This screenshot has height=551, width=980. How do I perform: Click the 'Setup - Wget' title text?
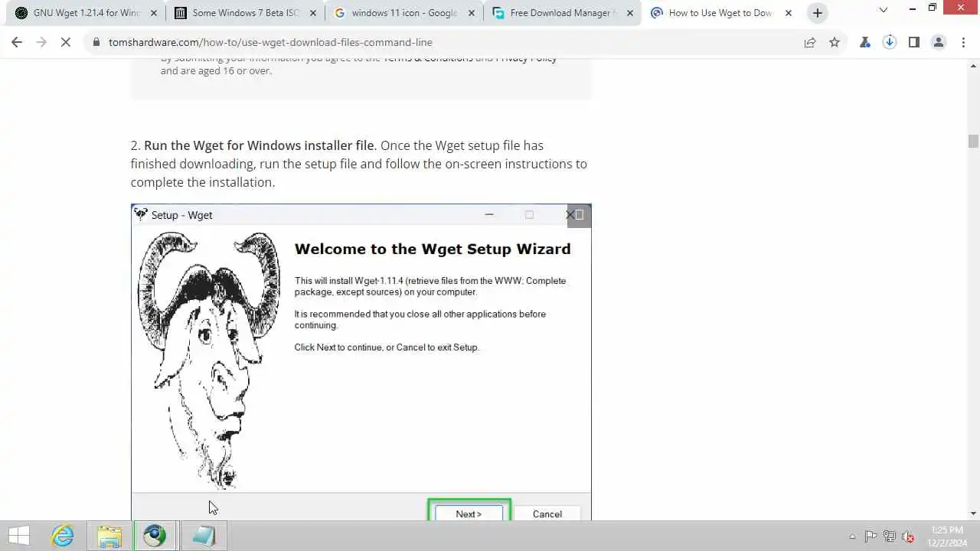coord(181,215)
